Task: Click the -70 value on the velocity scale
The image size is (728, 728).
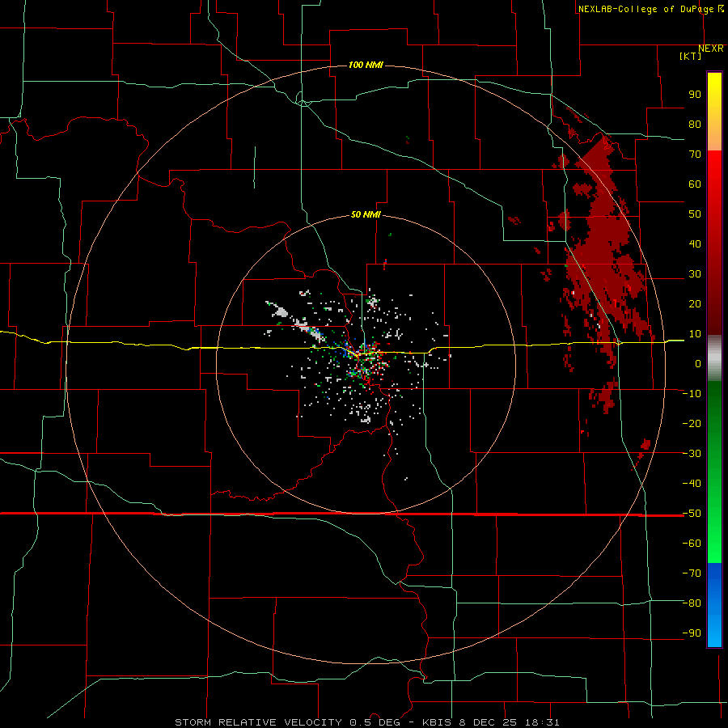Action: (x=692, y=574)
